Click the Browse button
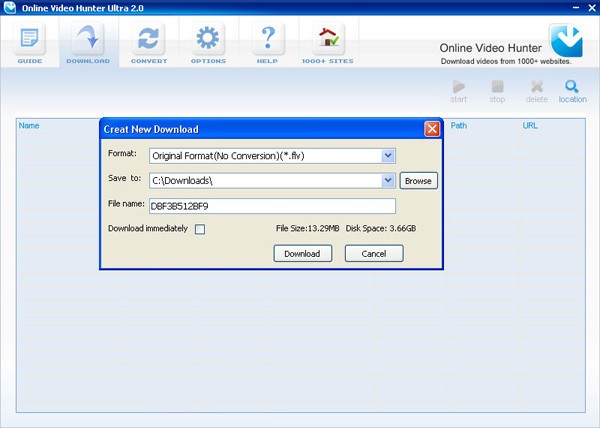The height and width of the screenshot is (428, 600). (x=418, y=181)
